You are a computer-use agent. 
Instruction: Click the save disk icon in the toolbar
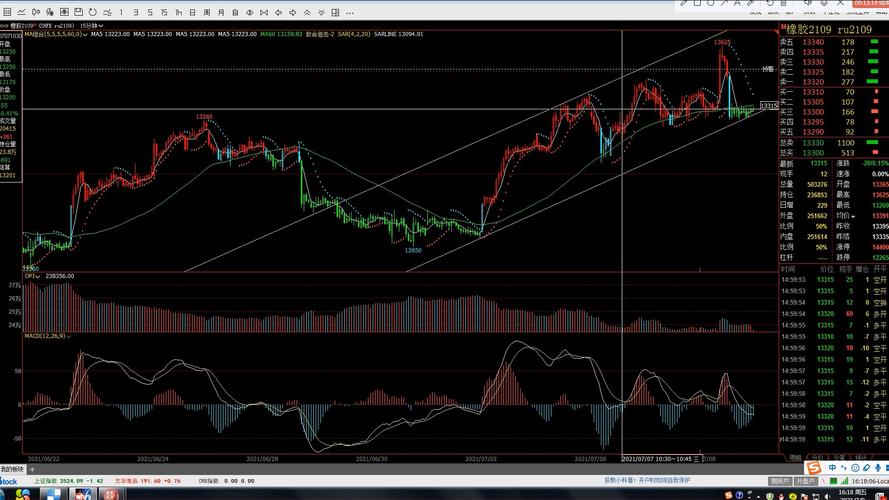pyautogui.click(x=78, y=13)
